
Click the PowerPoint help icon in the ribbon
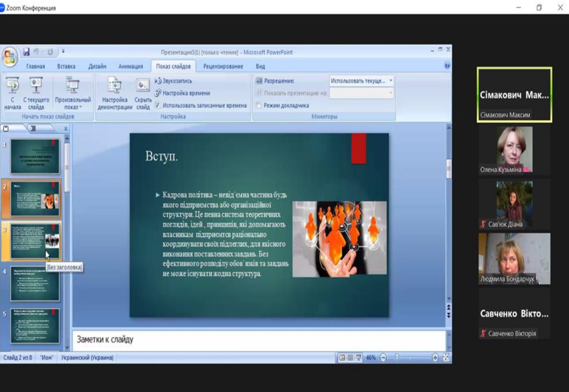point(447,66)
